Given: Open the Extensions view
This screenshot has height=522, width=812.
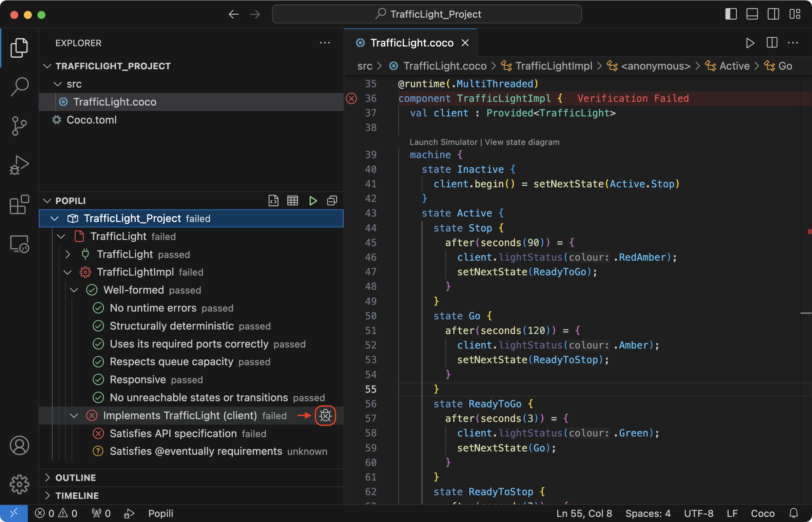Looking at the screenshot, I should (x=19, y=204).
